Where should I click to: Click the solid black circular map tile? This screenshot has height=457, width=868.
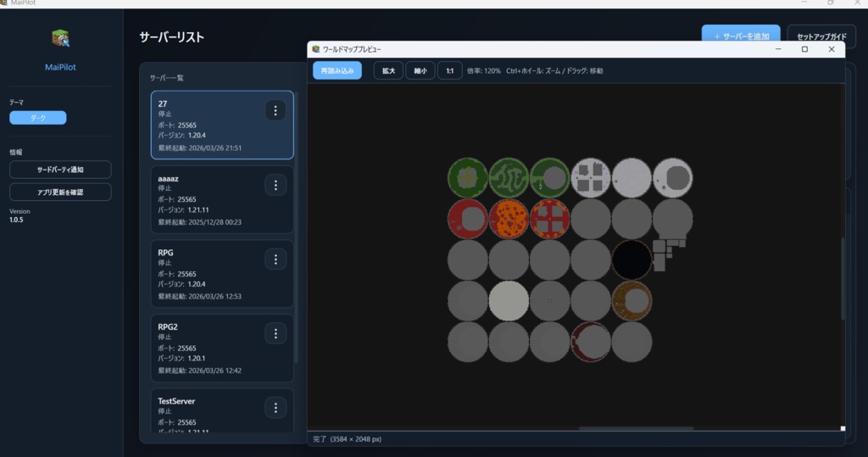(632, 259)
